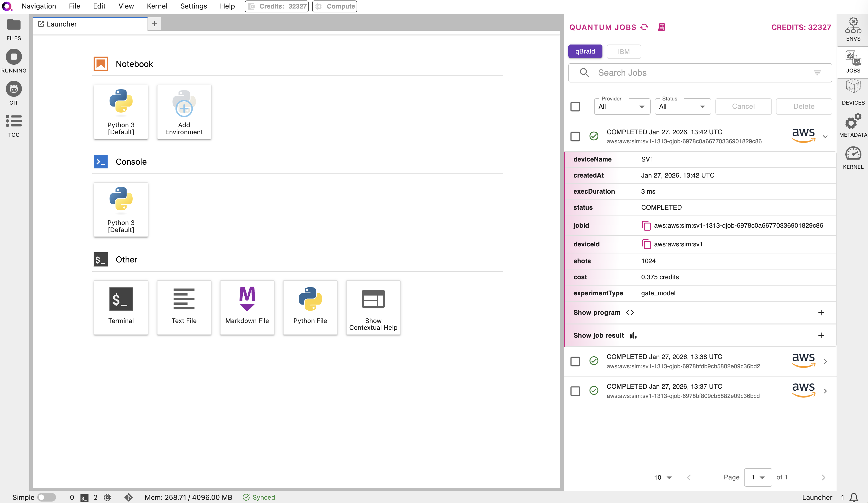The image size is (868, 503).
Task: Click the job filter icon in search bar
Action: click(817, 73)
